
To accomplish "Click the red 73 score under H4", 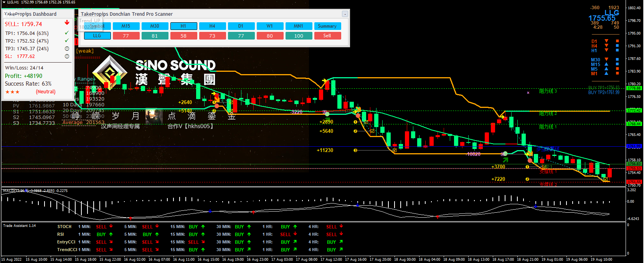I will pos(212,36).
